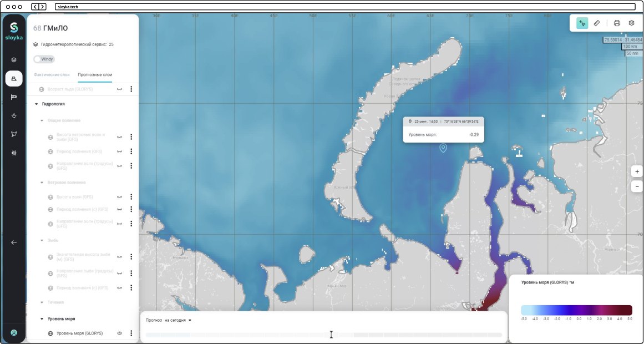Image resolution: width=644 pixels, height=344 pixels.
Task: Click the sea level color scale bar
Action: 577,310
